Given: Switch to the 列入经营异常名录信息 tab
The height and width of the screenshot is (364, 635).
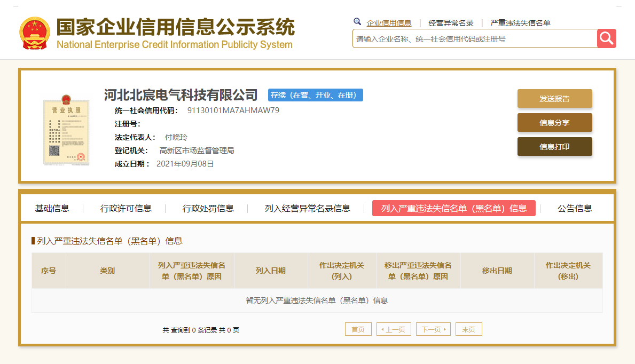Looking at the screenshot, I should [308, 209].
